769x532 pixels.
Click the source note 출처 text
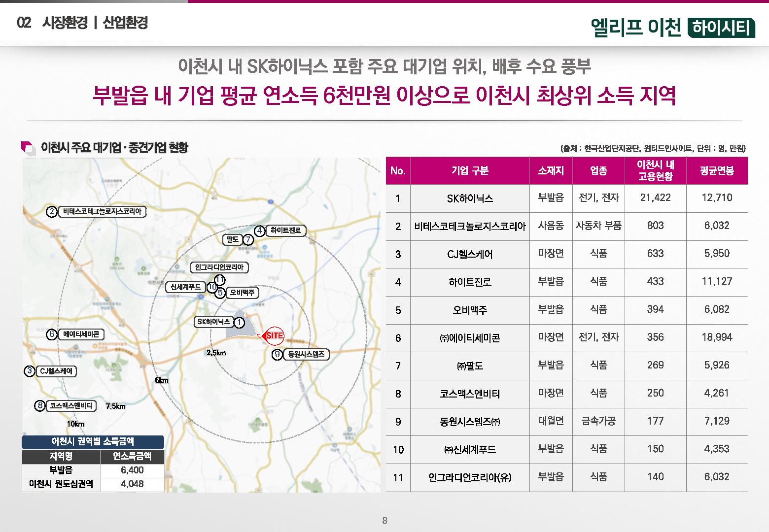[653, 148]
